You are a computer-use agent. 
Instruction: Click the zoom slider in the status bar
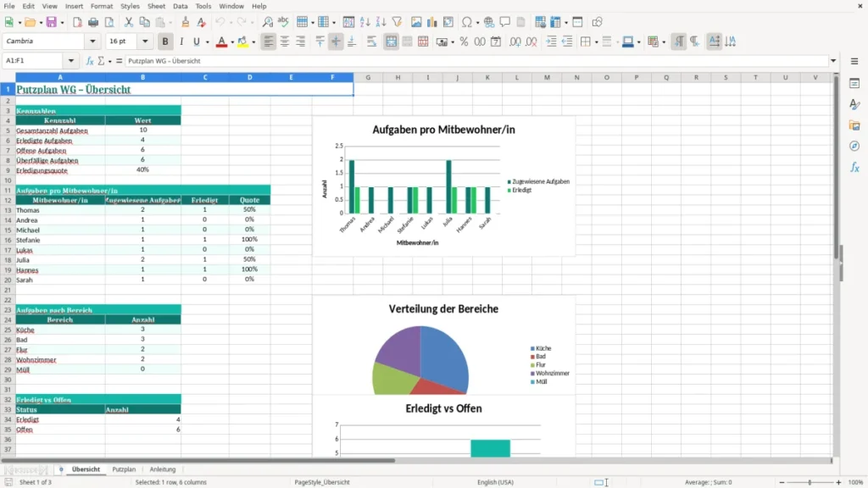[x=810, y=482]
